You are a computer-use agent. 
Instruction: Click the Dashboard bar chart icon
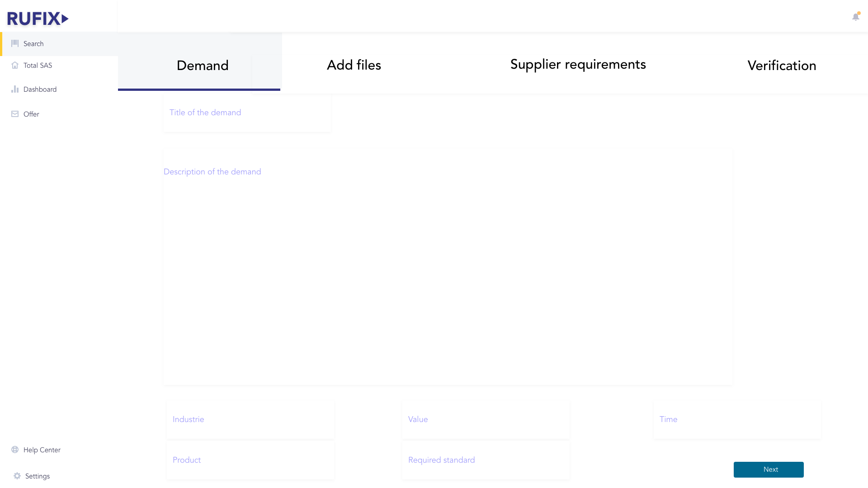pos(15,89)
